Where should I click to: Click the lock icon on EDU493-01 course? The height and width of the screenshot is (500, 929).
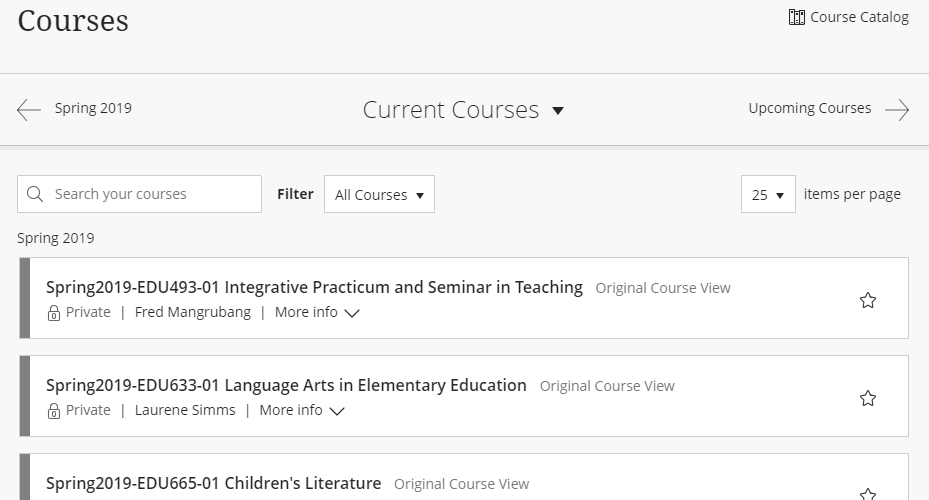pyautogui.click(x=54, y=313)
